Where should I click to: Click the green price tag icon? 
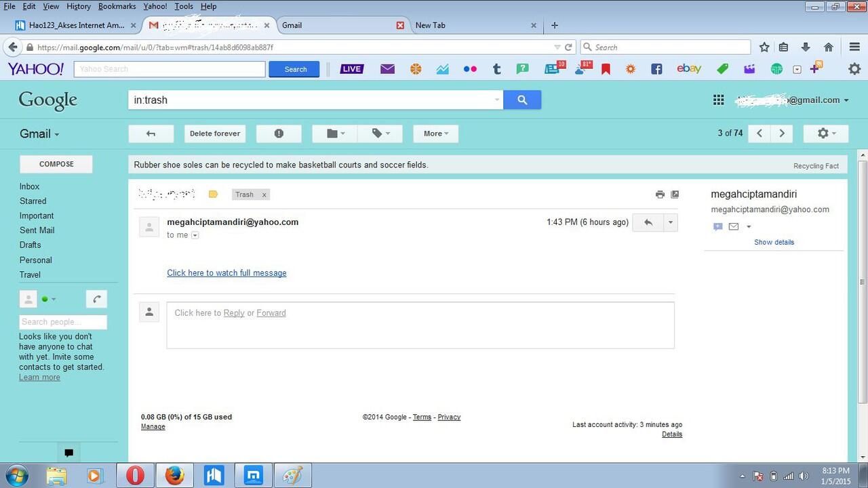723,69
